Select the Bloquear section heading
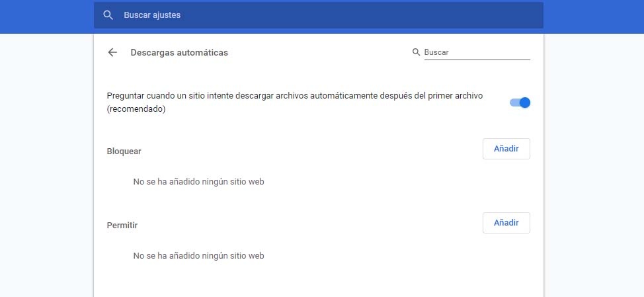This screenshot has height=297, width=644. (x=124, y=151)
